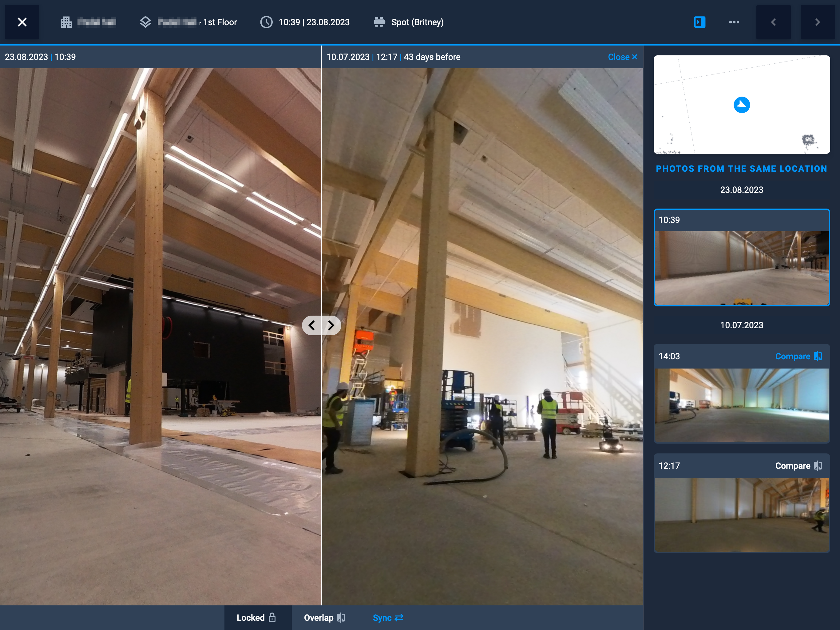Click the floor layers icon

tap(145, 22)
